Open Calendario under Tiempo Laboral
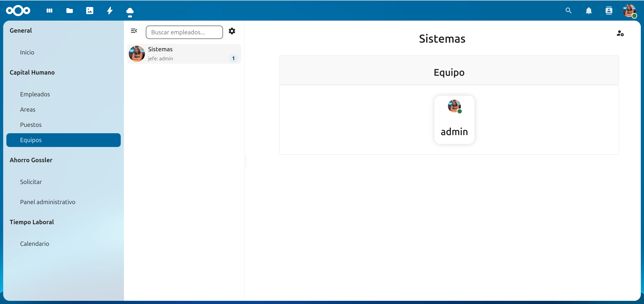 [x=35, y=244]
